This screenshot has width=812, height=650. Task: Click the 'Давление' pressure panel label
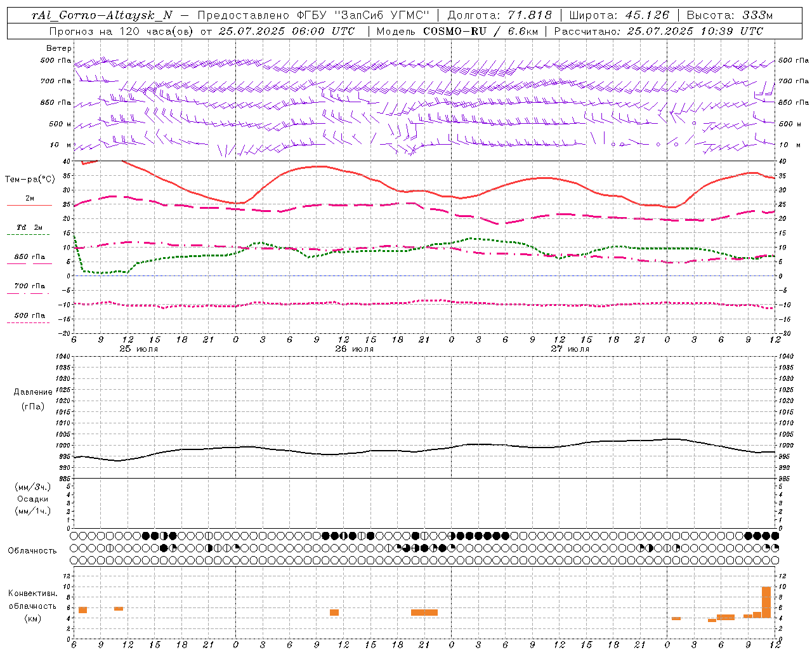[33, 392]
